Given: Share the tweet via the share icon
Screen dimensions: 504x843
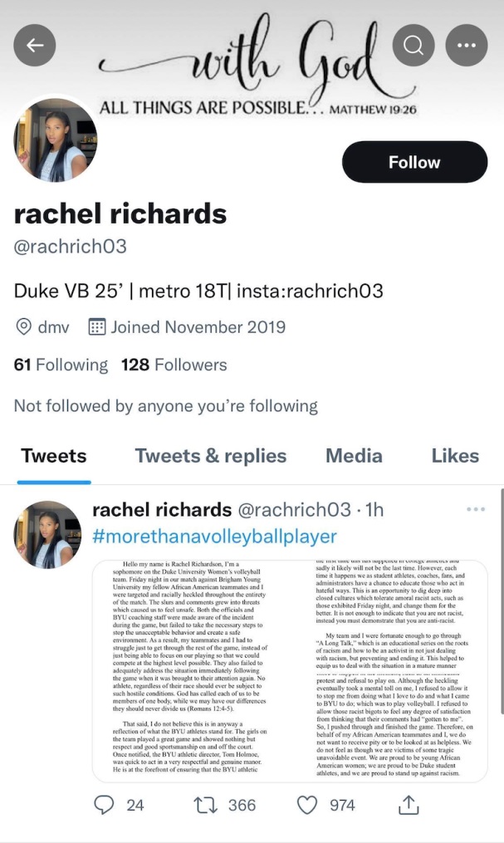Looking at the screenshot, I should point(408,805).
